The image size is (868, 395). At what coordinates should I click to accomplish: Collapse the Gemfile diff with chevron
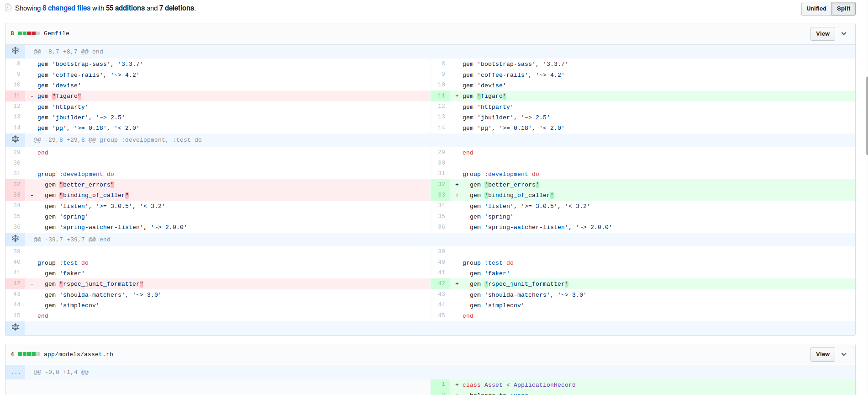[844, 34]
